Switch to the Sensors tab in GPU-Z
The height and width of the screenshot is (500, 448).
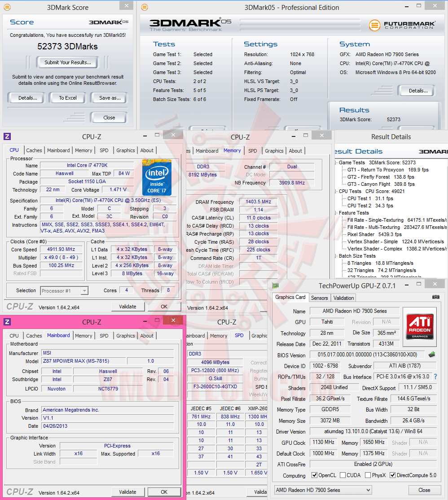(319, 298)
